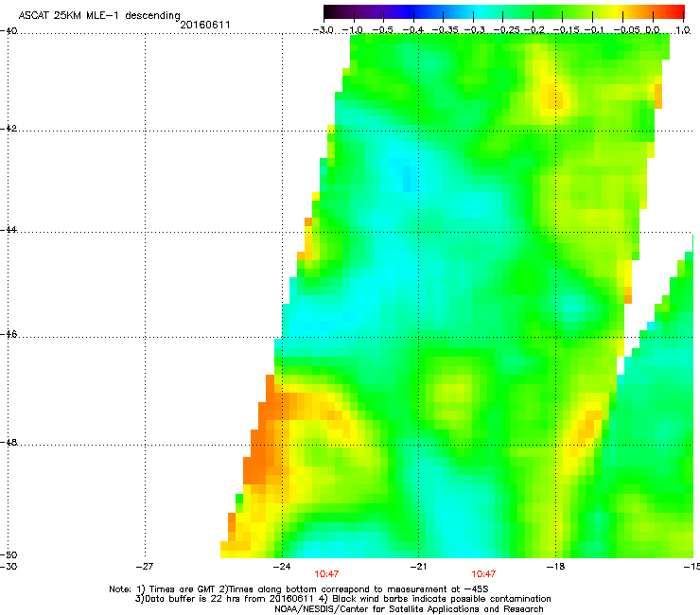Click the longitude label -21
Image resolution: width=700 pixels, height=615 pixels.
[x=418, y=567]
